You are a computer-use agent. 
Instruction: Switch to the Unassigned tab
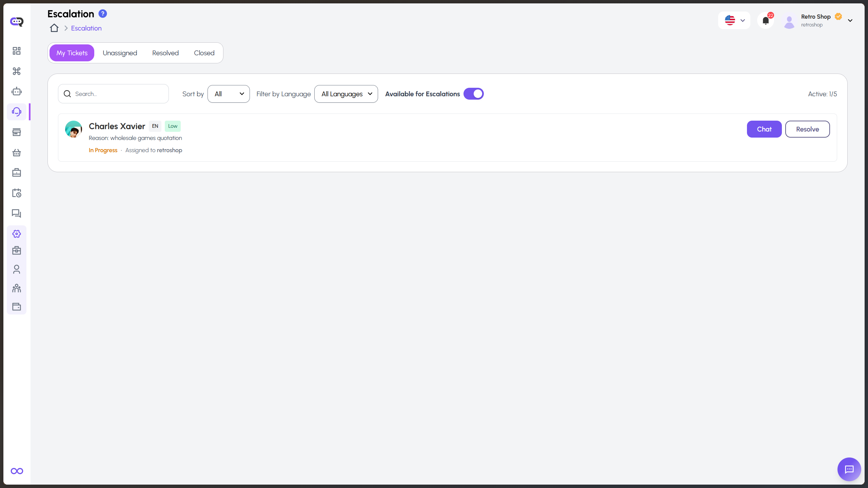pyautogui.click(x=120, y=53)
